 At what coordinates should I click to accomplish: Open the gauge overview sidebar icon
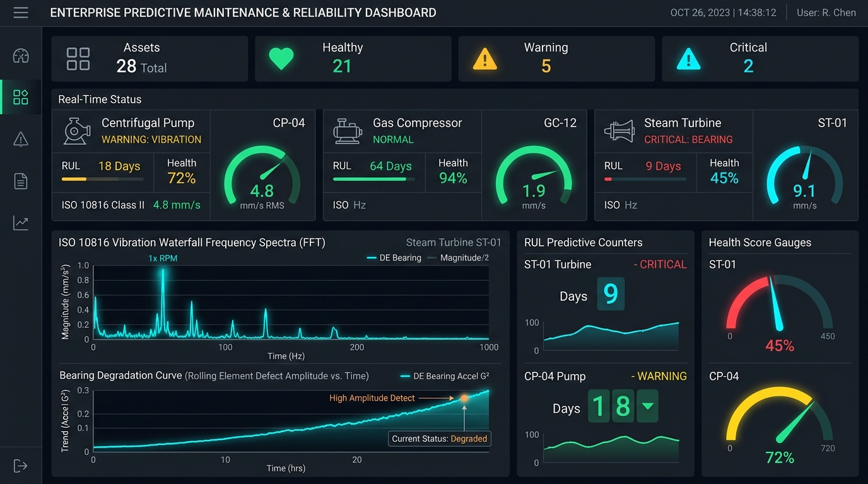click(x=21, y=55)
